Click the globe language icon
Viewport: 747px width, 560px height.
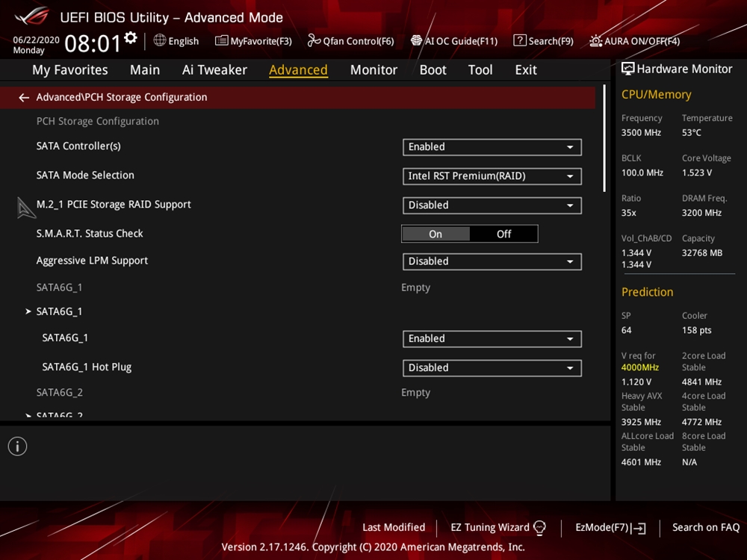[160, 40]
